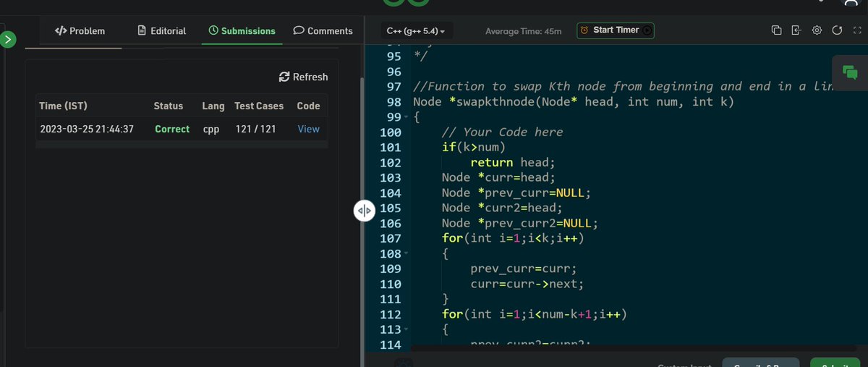Click code line 104 'Node *prev_curr=NULL;'
868x367 pixels.
(x=516, y=193)
